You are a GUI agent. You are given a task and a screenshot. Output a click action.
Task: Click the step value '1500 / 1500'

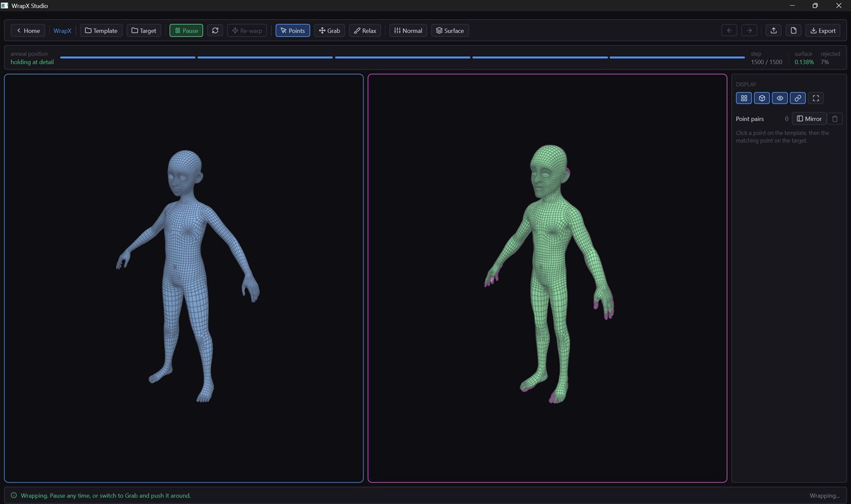(x=766, y=62)
